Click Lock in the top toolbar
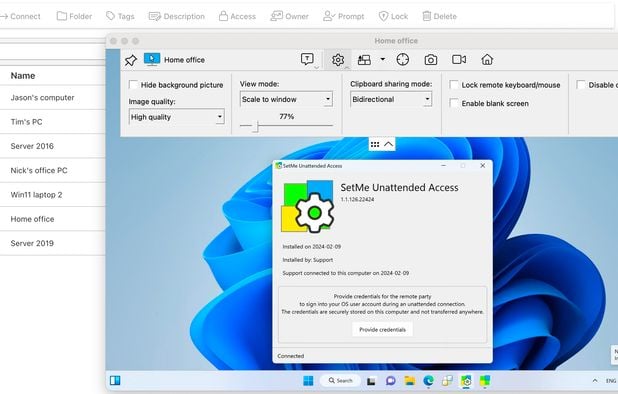 (x=393, y=16)
